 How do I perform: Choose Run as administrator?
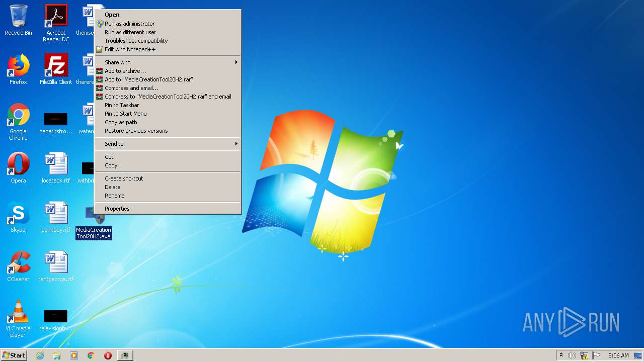coord(168,24)
